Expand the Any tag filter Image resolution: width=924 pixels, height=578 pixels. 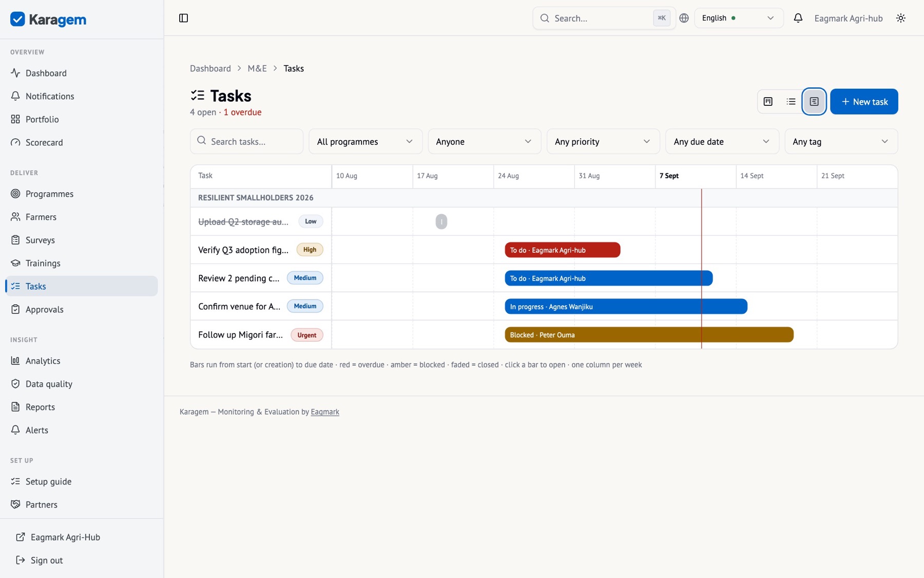coord(841,141)
